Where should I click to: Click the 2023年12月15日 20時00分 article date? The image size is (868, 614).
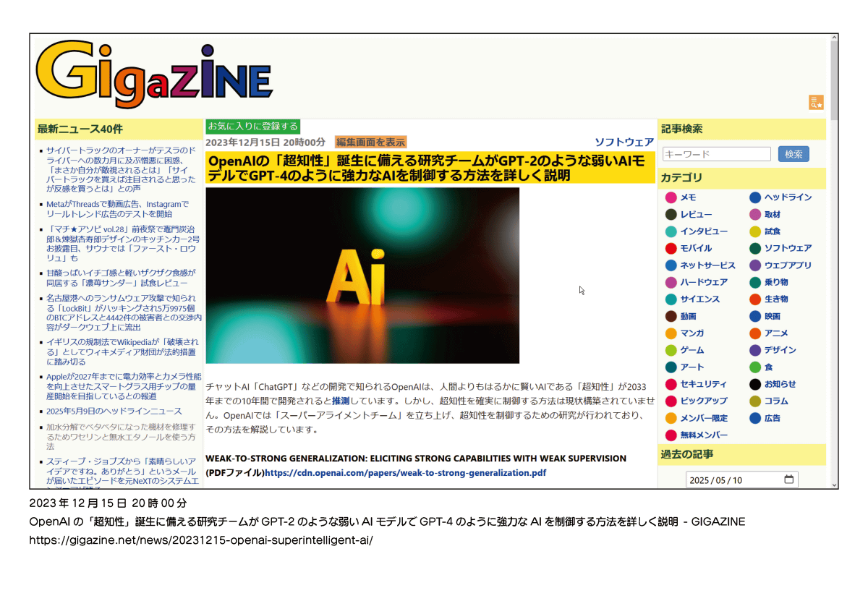pyautogui.click(x=265, y=142)
